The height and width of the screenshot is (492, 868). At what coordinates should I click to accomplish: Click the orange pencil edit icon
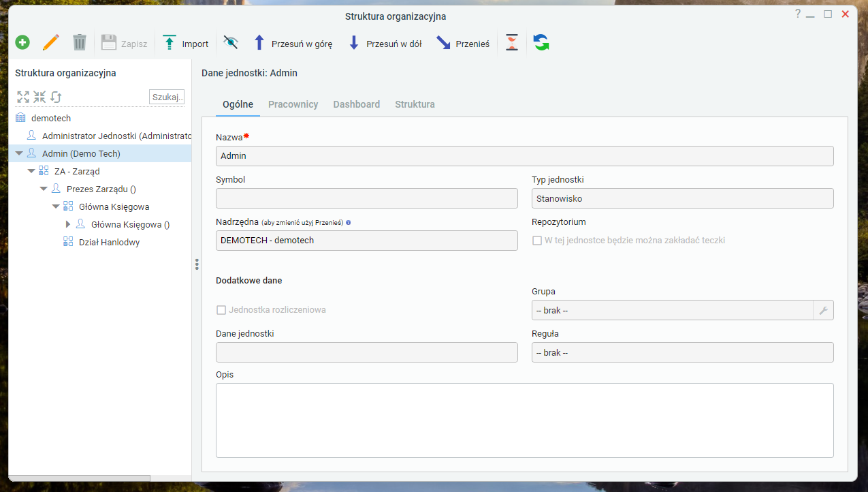coord(51,43)
